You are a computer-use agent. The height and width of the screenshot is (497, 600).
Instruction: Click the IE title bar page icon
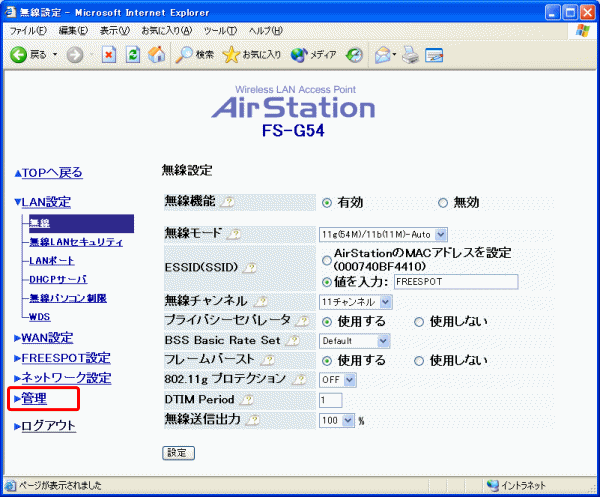tap(10, 12)
